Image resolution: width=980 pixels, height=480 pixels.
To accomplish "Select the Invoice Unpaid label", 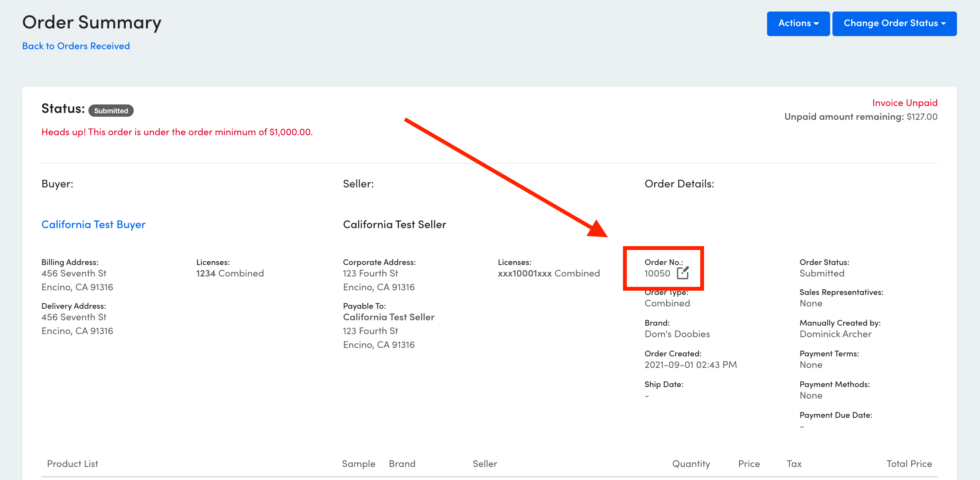I will (905, 103).
